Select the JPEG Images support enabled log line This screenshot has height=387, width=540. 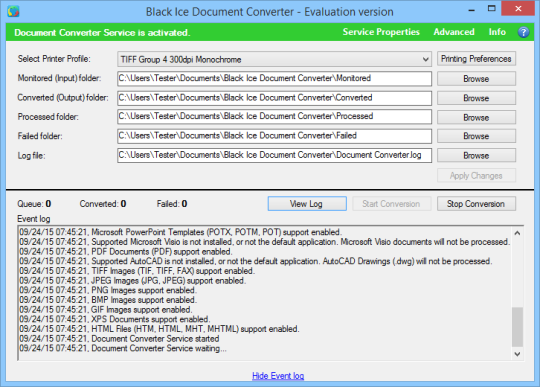click(133, 281)
